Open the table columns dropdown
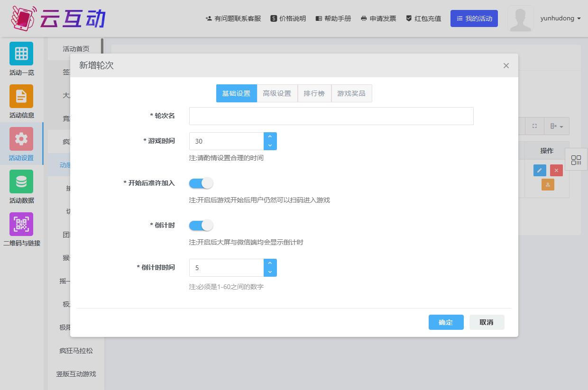The width and height of the screenshot is (588, 390). [x=557, y=126]
